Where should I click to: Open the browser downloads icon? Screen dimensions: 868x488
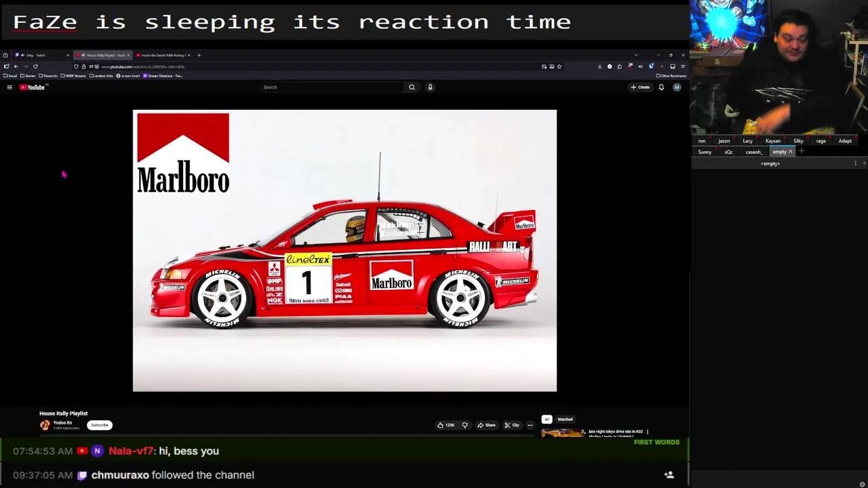click(x=599, y=66)
